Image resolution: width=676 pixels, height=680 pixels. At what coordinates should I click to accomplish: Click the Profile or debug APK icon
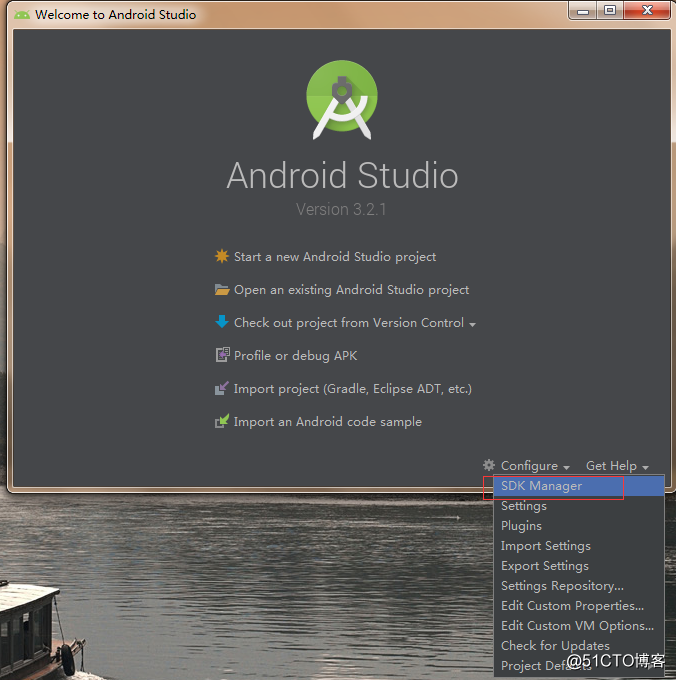[x=222, y=355]
